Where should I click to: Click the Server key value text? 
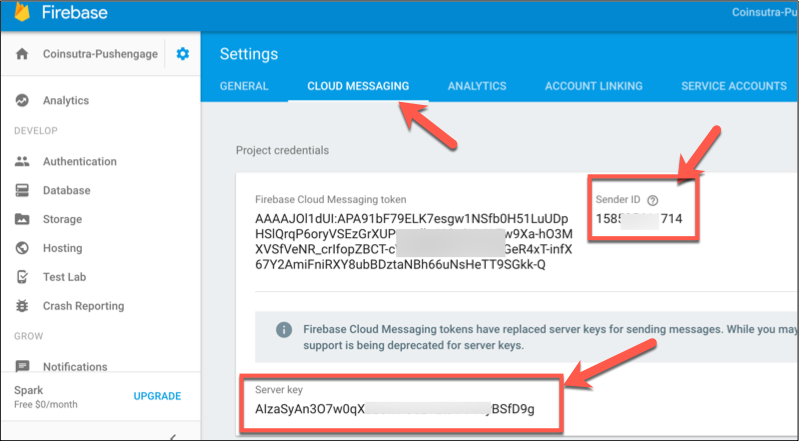(x=395, y=409)
